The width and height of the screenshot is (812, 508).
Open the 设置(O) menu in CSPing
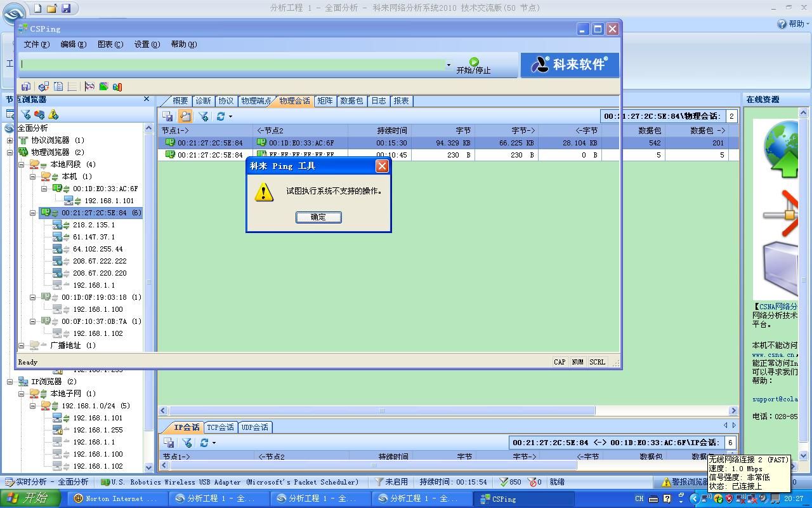point(147,44)
